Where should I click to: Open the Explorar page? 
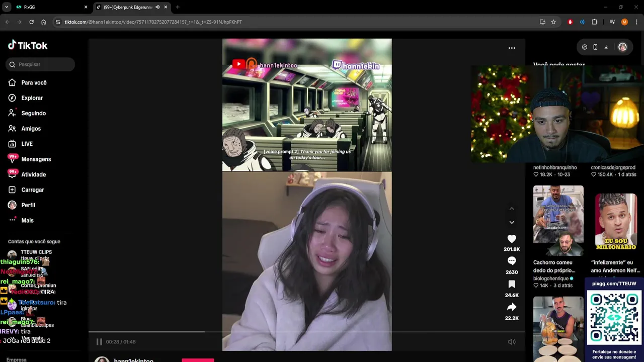coord(32,98)
